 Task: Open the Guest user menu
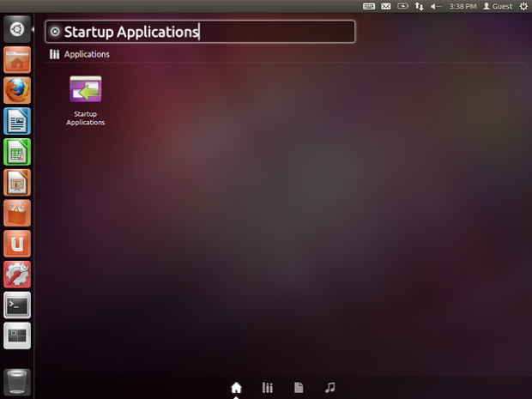point(498,6)
